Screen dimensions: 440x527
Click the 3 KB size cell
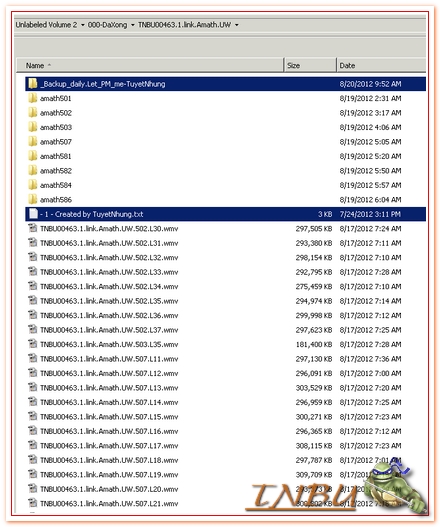pos(325,214)
